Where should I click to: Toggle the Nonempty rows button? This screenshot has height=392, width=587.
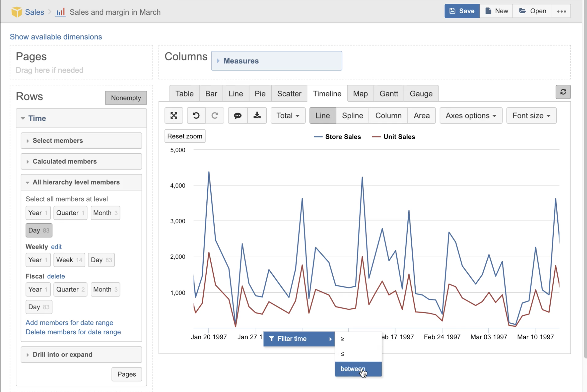click(126, 98)
